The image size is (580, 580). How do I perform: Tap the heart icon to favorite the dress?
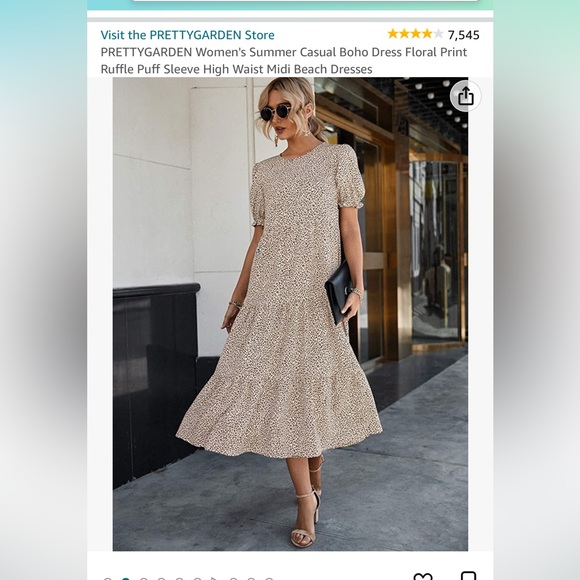423,577
